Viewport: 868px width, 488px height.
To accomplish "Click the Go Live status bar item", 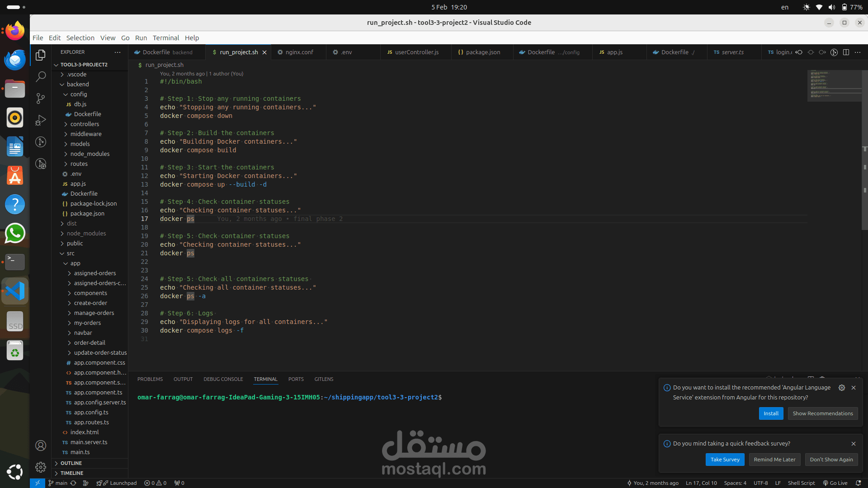I will tap(835, 483).
